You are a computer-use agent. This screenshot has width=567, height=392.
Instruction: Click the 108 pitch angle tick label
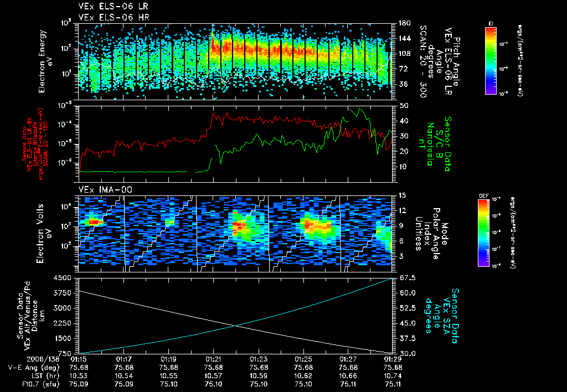(405, 54)
